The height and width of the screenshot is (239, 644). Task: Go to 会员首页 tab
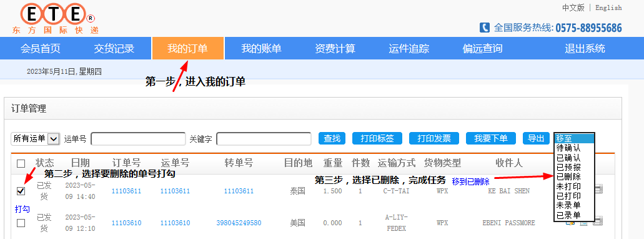click(40, 49)
